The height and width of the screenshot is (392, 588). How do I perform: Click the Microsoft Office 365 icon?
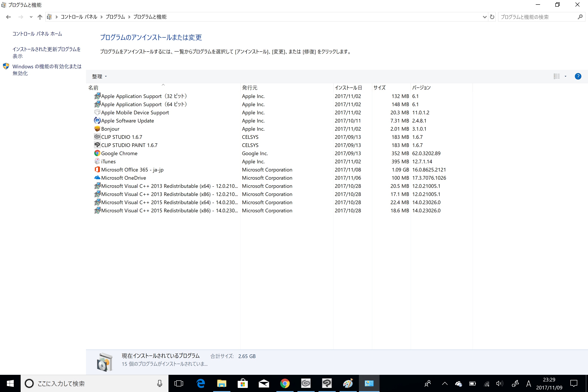[97, 170]
